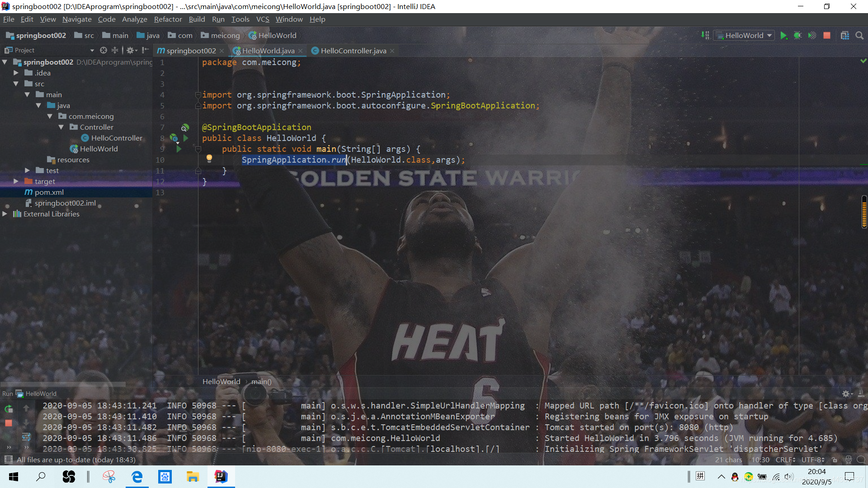Click the yellow intention lightbulb
868x488 pixels.
click(209, 159)
